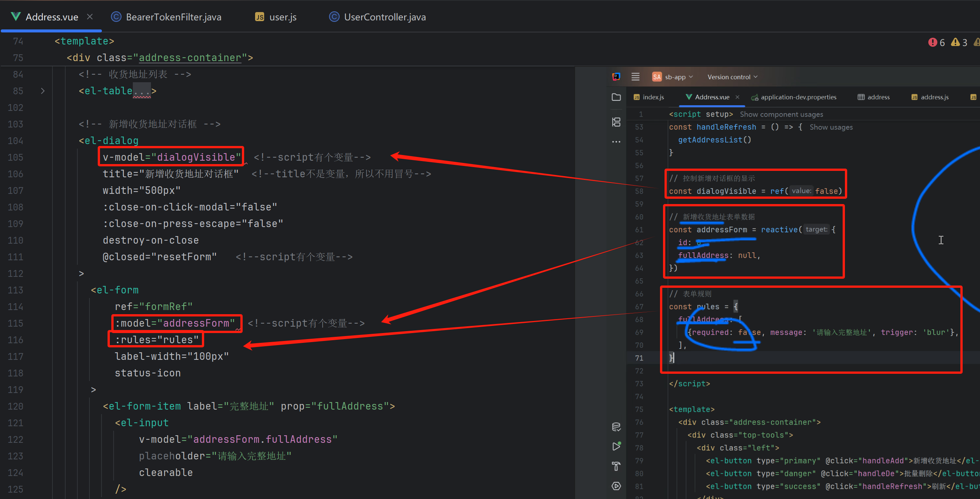Click Show component usages hint
980x499 pixels.
point(782,115)
